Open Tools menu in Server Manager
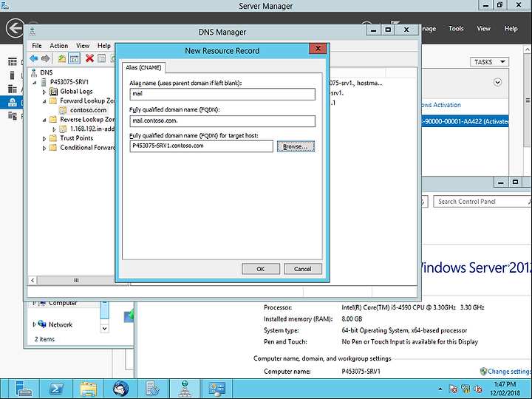 click(x=456, y=29)
